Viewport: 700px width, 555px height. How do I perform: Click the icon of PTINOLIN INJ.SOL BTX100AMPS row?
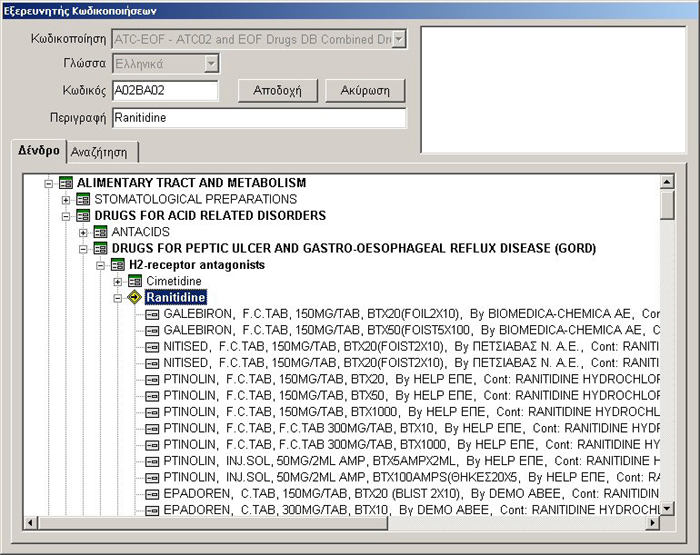tap(152, 478)
